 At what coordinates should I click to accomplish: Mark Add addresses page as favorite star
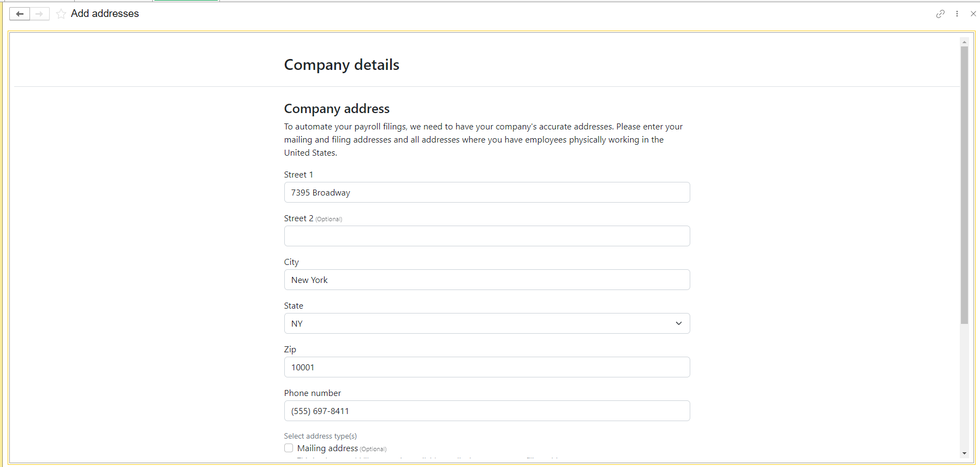pyautogui.click(x=61, y=14)
